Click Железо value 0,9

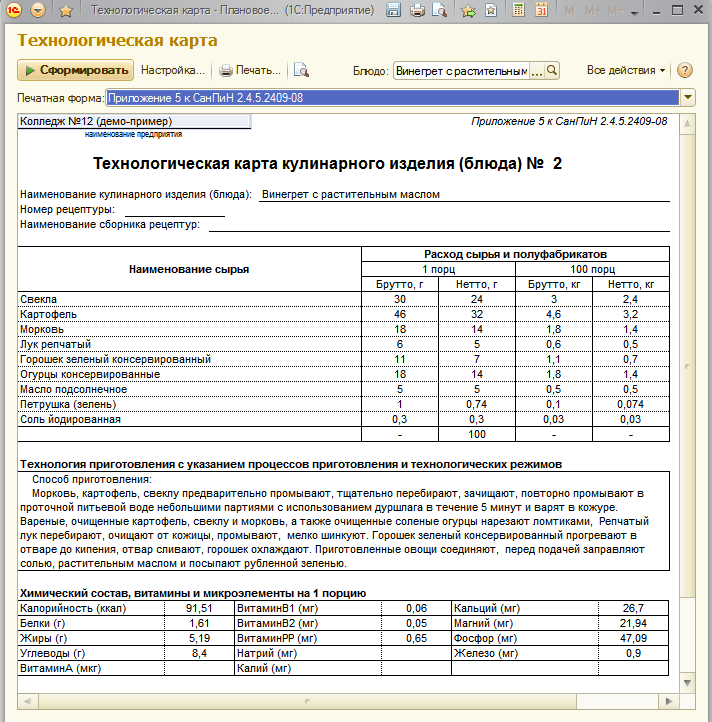click(633, 653)
